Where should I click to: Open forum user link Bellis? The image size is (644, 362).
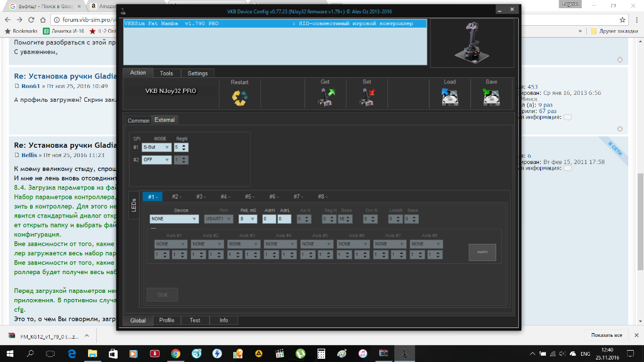pos(29,155)
